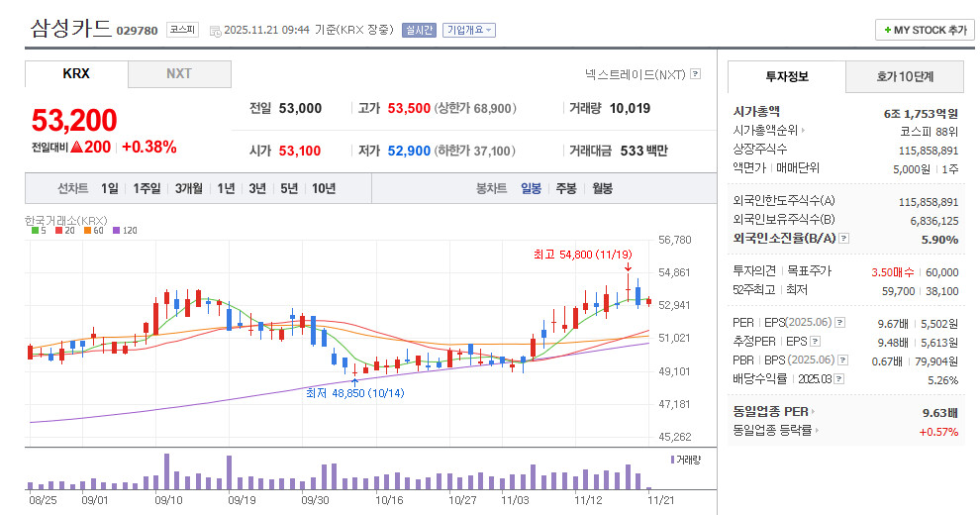Click MY STOCK 추가 button
The height and width of the screenshot is (515, 980).
coord(925,30)
